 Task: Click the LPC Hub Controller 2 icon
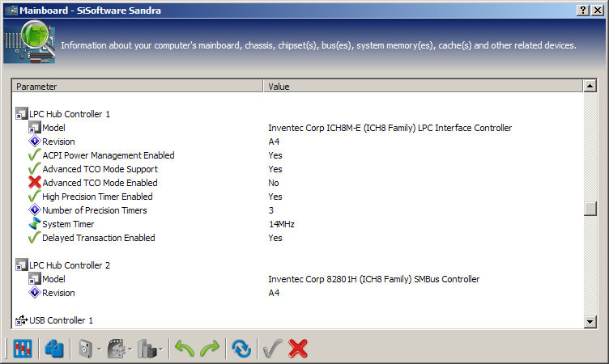point(21,265)
